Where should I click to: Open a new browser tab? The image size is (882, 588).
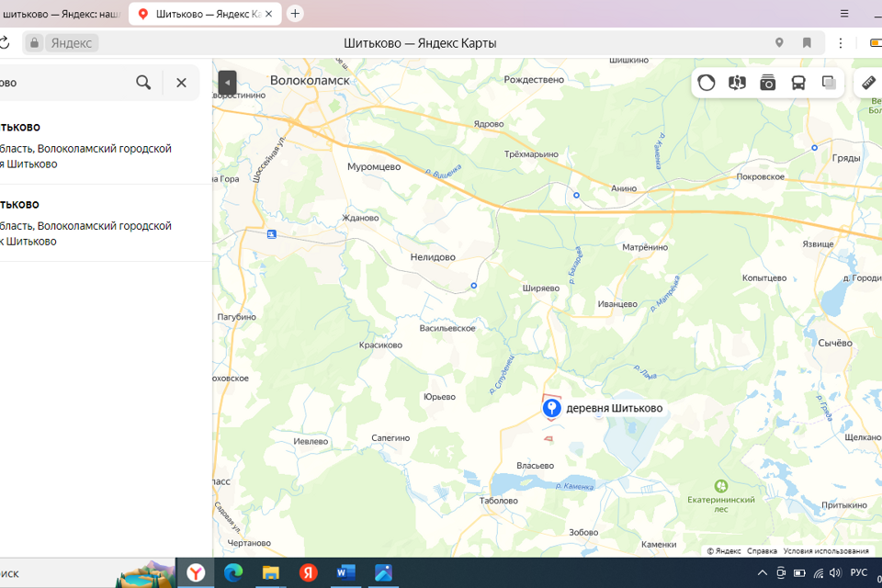coord(295,14)
